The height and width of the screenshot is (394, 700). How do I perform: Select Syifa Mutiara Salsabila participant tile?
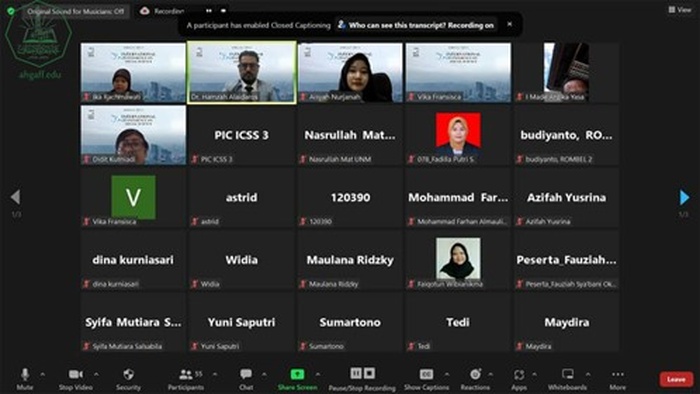click(x=133, y=322)
